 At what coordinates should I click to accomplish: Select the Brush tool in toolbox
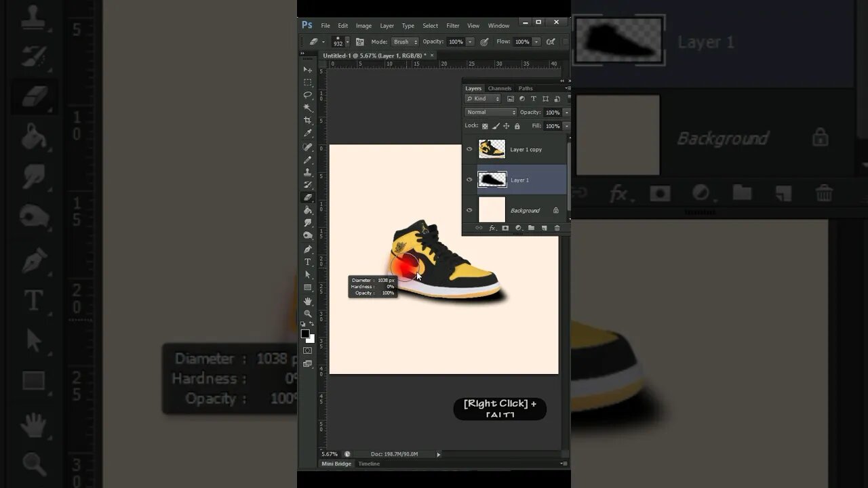tap(307, 160)
